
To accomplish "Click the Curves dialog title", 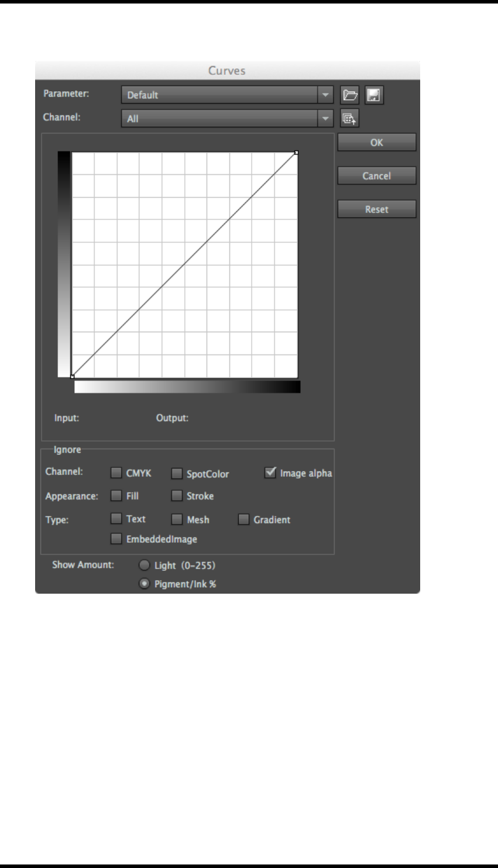I will 227,71.
